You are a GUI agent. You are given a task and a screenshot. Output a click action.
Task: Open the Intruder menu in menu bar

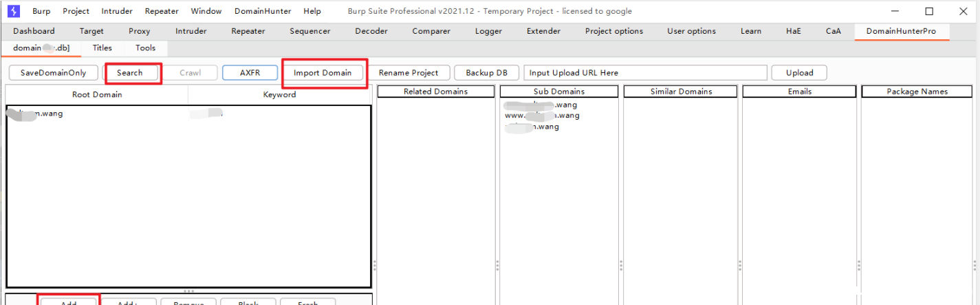[x=117, y=11]
